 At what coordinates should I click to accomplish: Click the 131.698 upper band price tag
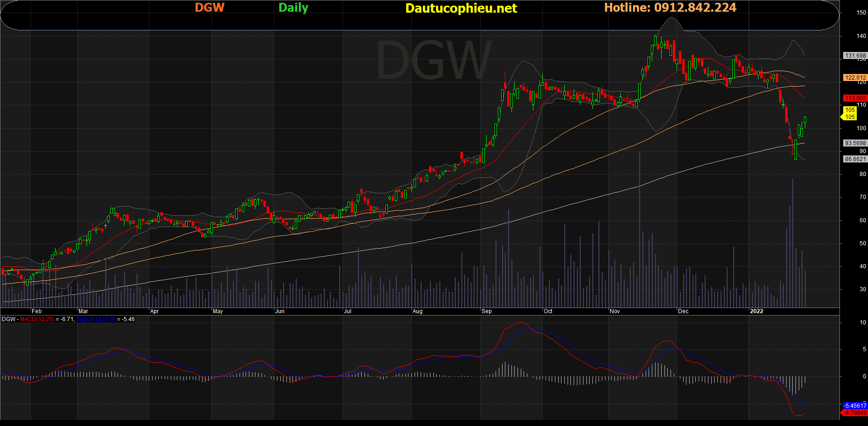pyautogui.click(x=855, y=56)
